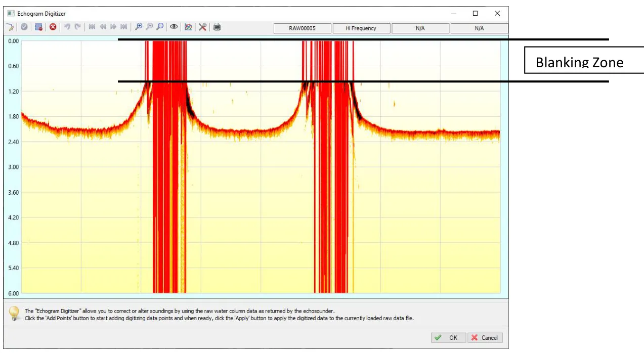Jump to first echogram page icon
This screenshot has width=644, height=353.
pos(92,27)
